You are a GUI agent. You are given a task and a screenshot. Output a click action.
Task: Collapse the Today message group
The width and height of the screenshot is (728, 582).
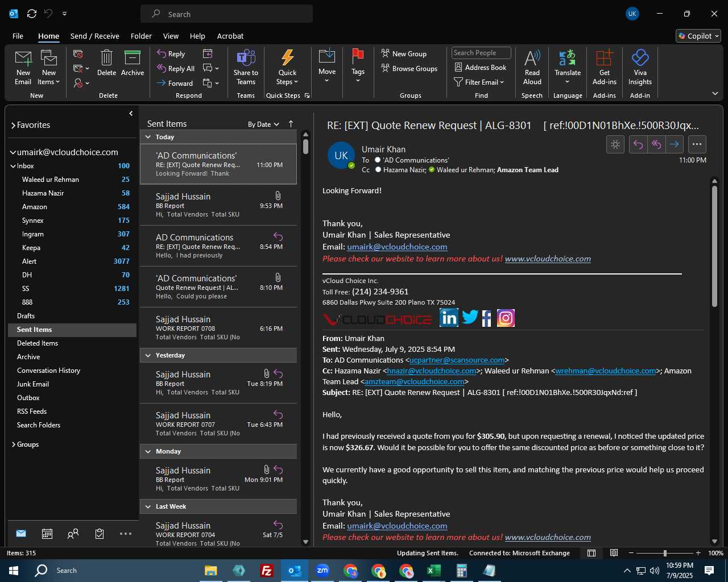[x=148, y=137]
